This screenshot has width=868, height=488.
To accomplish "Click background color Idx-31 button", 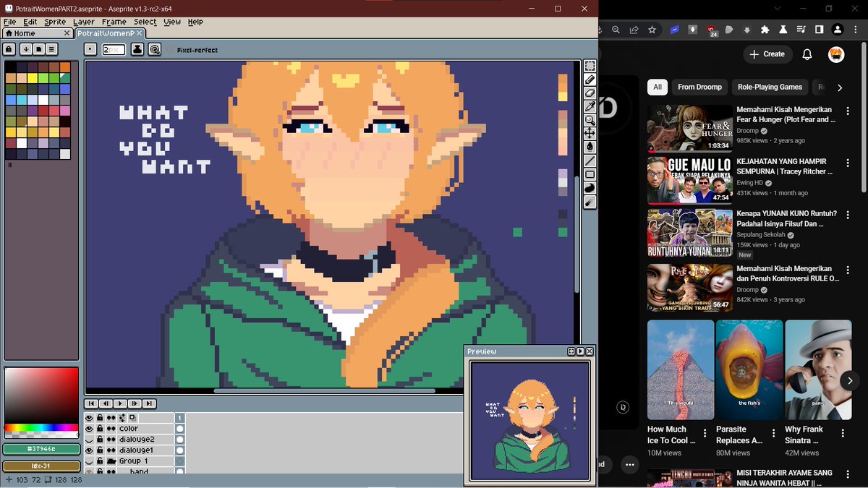I will [41, 466].
